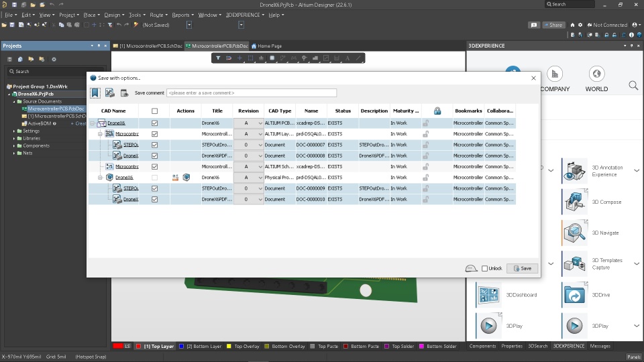Click the WORLD globe icon
The height and width of the screenshot is (362, 644).
(596, 74)
